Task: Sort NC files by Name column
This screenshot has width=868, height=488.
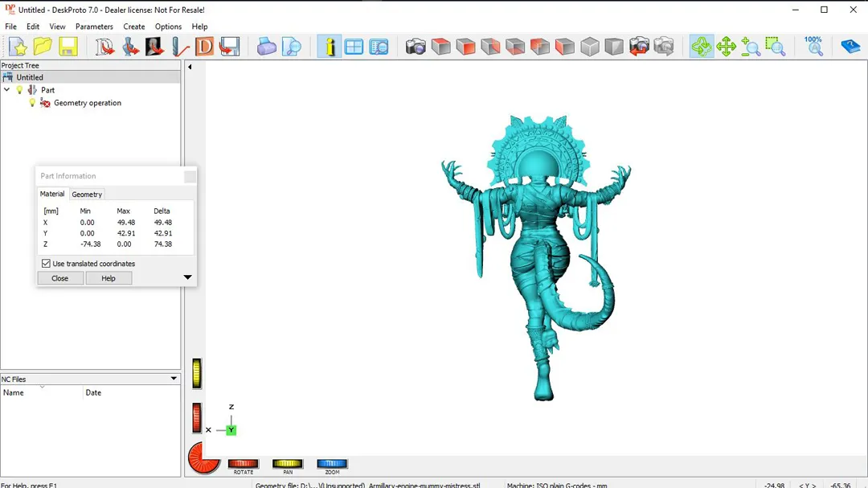Action: 42,392
